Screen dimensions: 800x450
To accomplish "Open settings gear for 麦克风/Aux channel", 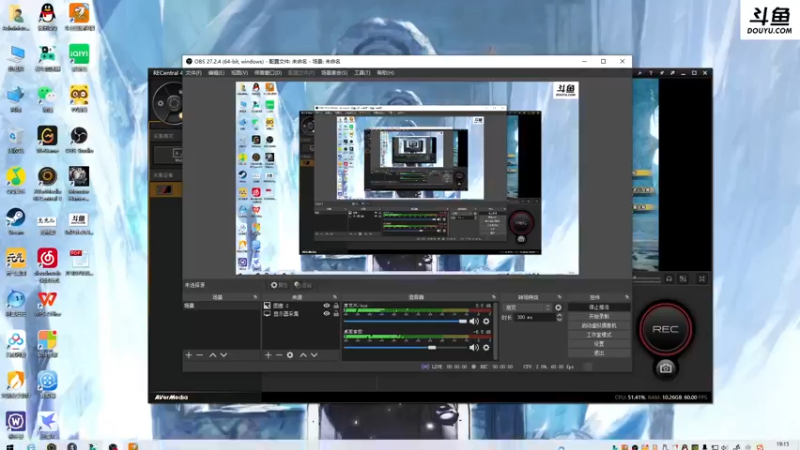I will point(486,321).
